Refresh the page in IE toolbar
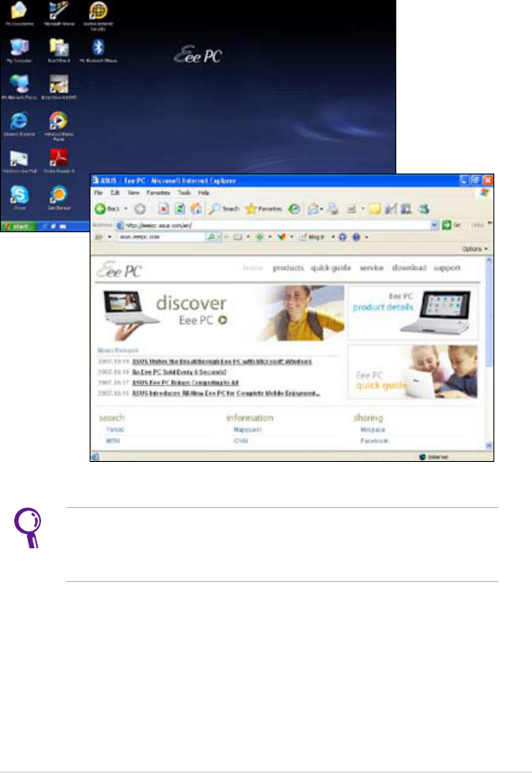Viewport: 532px width, 773px height. pyautogui.click(x=180, y=209)
